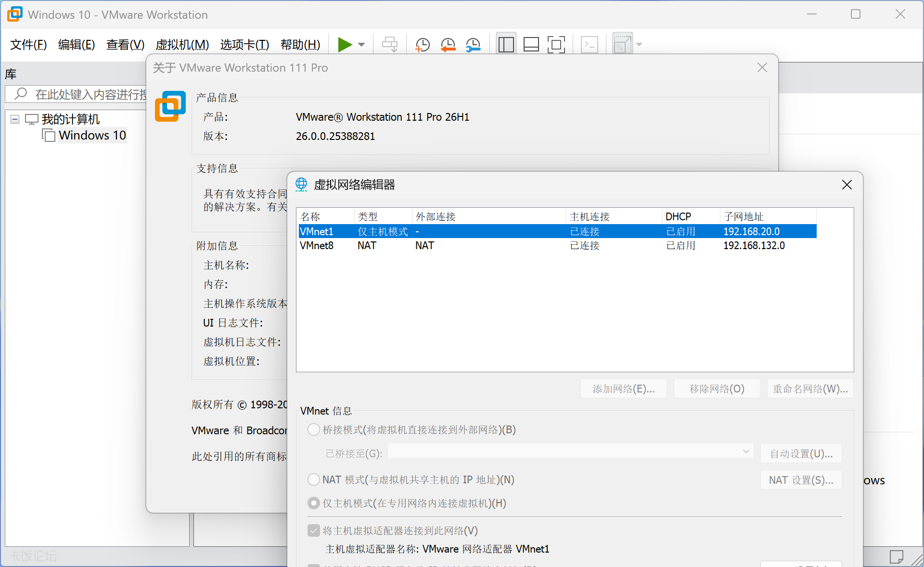Click the green power-on play button
Image resolution: width=924 pixels, height=567 pixels.
click(345, 45)
